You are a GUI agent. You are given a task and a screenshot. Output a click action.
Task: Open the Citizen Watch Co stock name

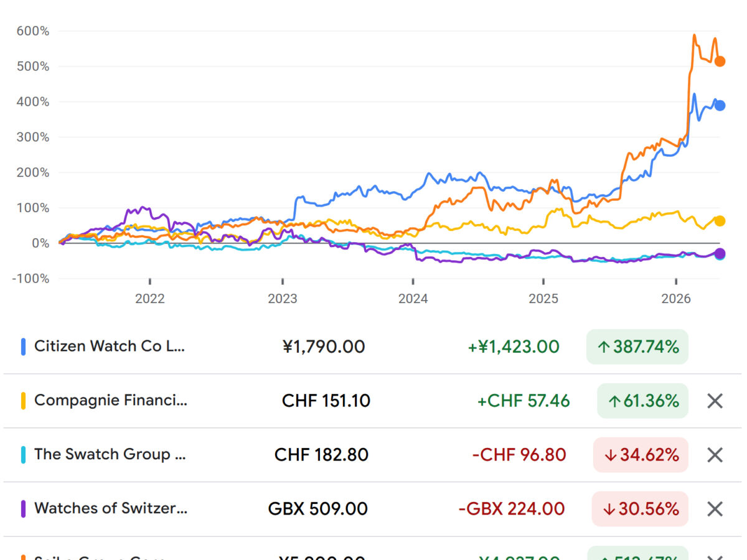coord(110,347)
